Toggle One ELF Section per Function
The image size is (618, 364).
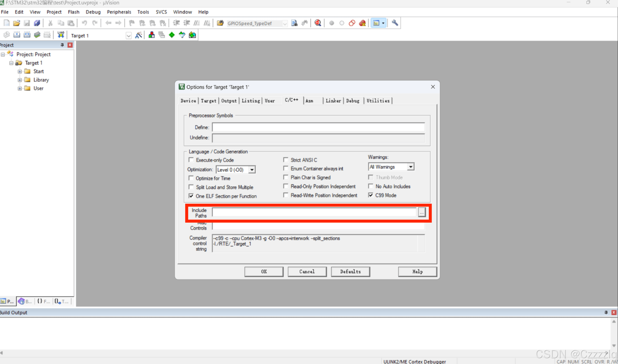(x=191, y=196)
